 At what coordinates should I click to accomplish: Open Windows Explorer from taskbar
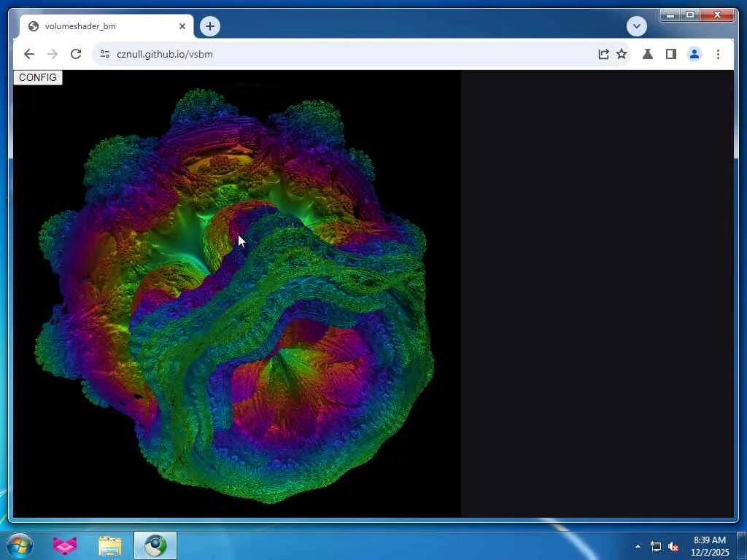point(110,545)
